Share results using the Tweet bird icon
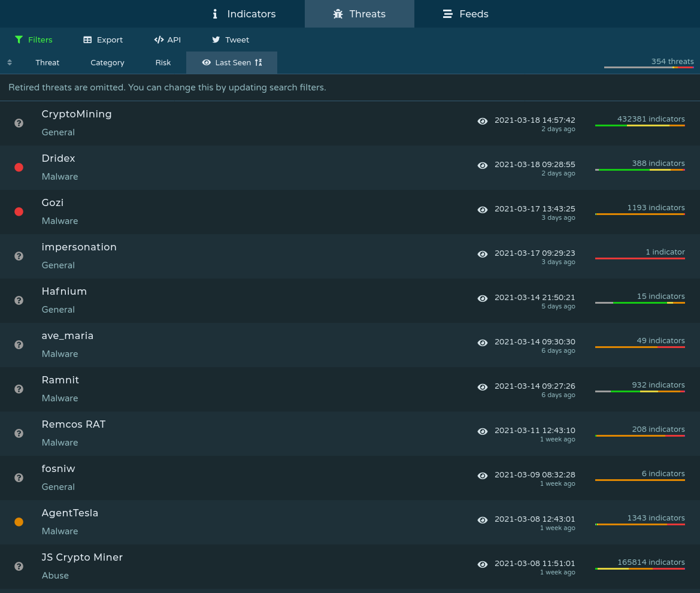Viewport: 700px width, 593px height. coord(216,40)
